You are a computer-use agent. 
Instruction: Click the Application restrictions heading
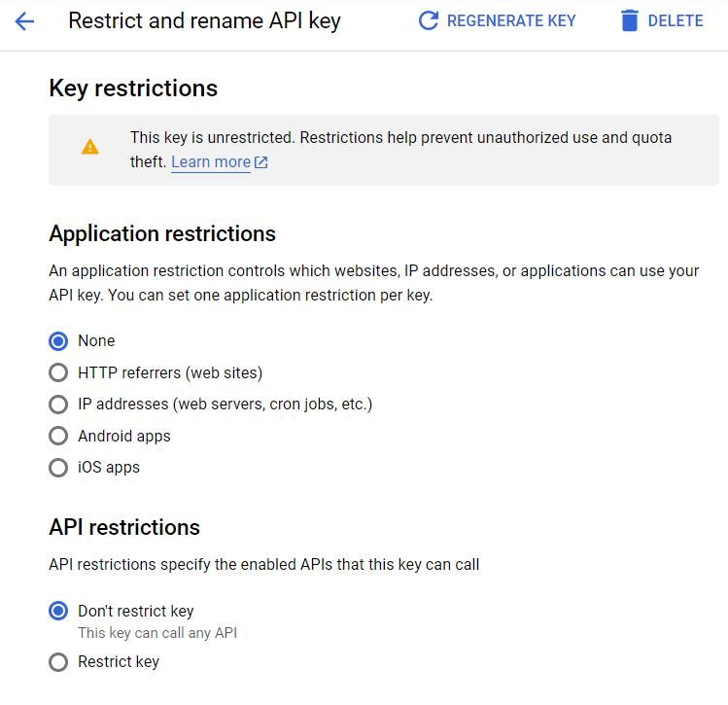click(x=162, y=233)
